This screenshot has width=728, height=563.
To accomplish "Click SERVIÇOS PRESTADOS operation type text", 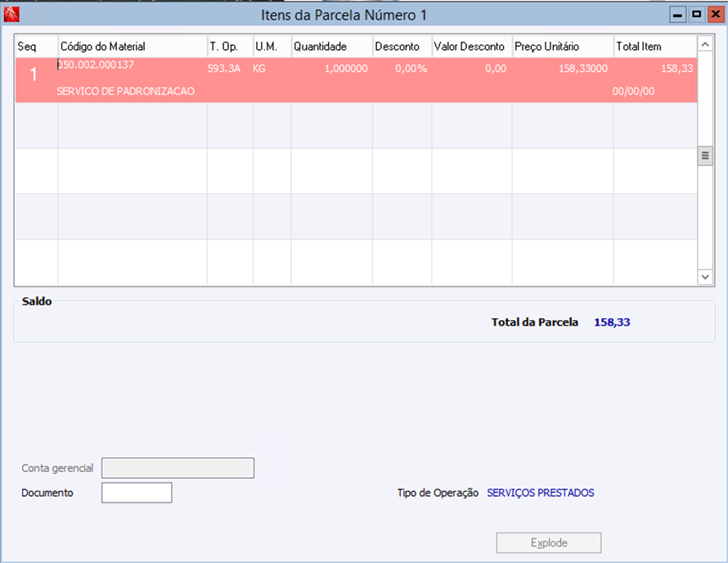I will click(x=541, y=493).
